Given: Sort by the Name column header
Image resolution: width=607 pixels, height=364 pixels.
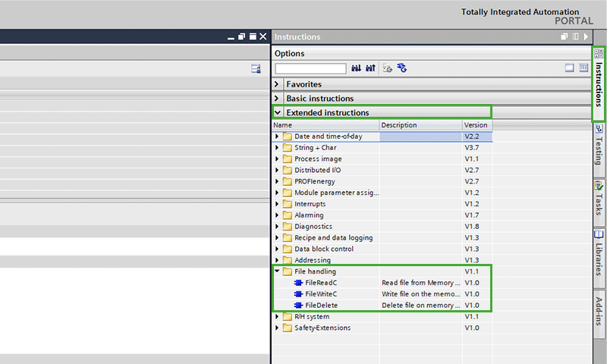Looking at the screenshot, I should point(326,125).
